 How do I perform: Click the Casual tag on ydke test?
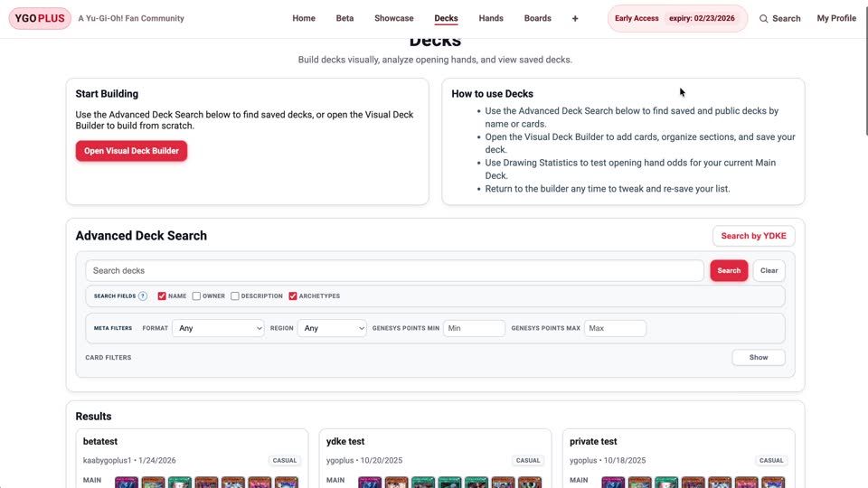pos(528,460)
